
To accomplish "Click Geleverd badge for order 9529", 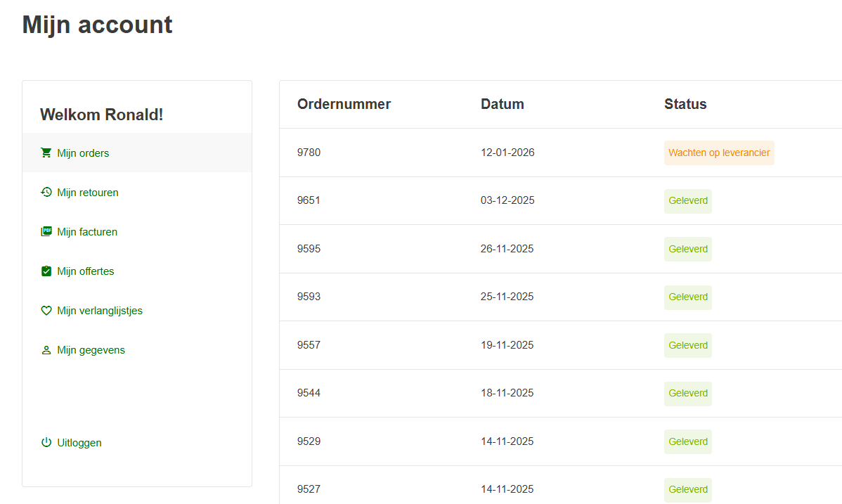I will [x=688, y=441].
